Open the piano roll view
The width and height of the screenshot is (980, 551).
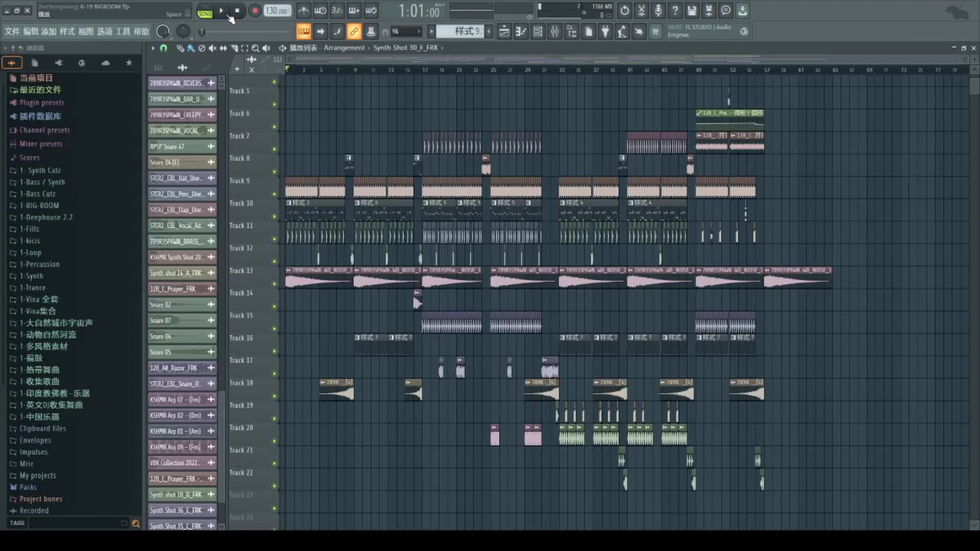coord(521,32)
